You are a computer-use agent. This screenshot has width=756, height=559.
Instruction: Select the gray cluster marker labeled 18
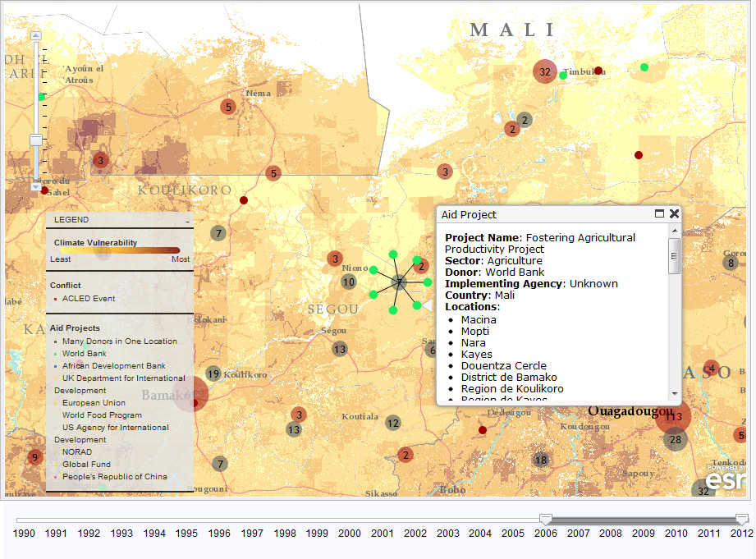540,460
